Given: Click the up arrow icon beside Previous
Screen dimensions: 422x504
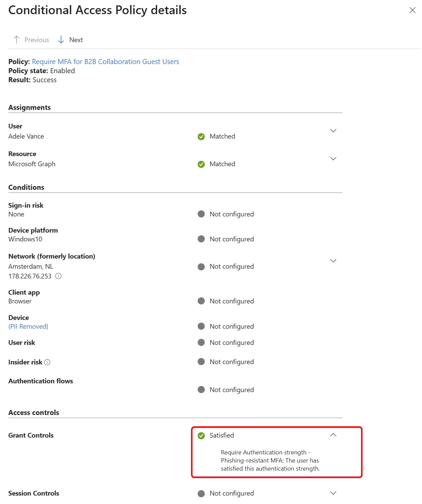Looking at the screenshot, I should 16,40.
